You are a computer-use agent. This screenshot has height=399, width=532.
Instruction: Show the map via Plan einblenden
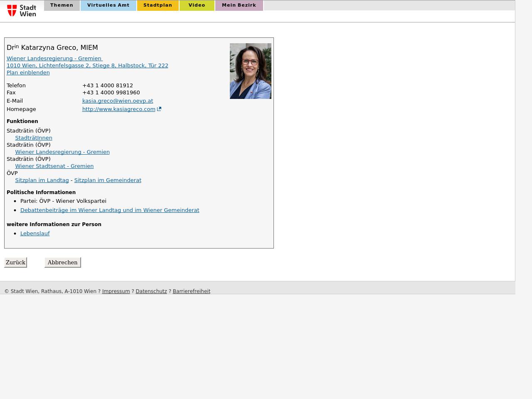28,72
